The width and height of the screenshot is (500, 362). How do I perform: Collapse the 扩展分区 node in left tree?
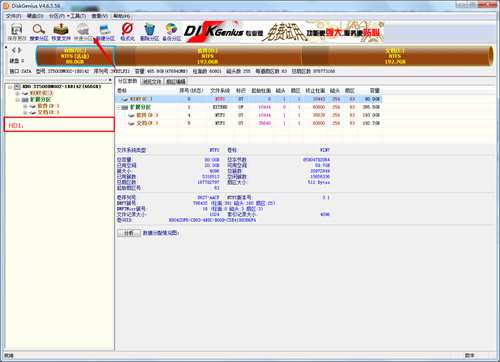(x=17, y=100)
